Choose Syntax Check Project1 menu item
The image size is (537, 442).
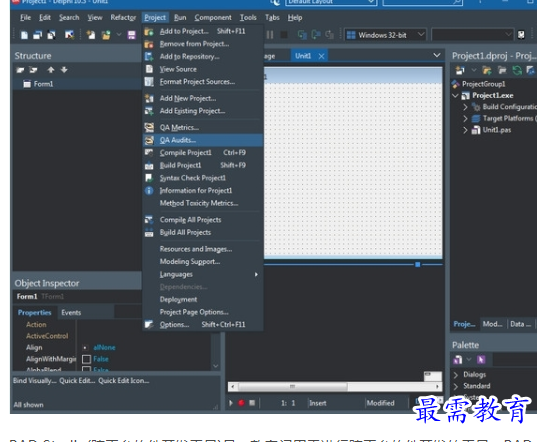203,178
